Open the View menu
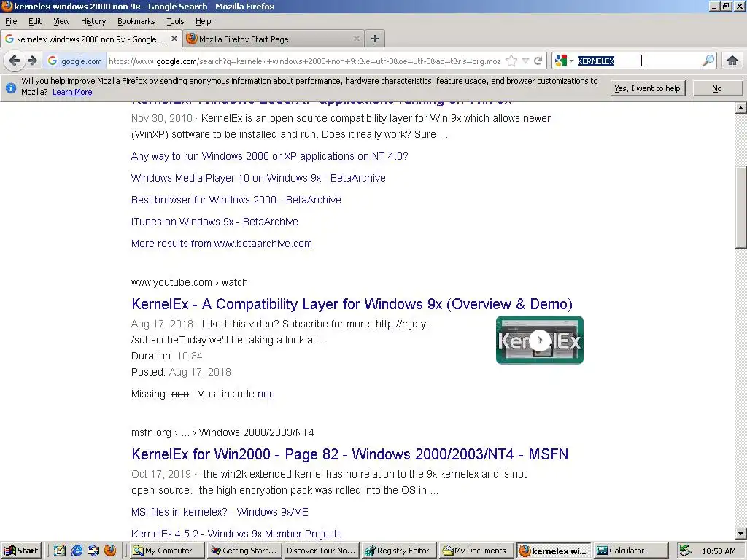 (x=61, y=21)
